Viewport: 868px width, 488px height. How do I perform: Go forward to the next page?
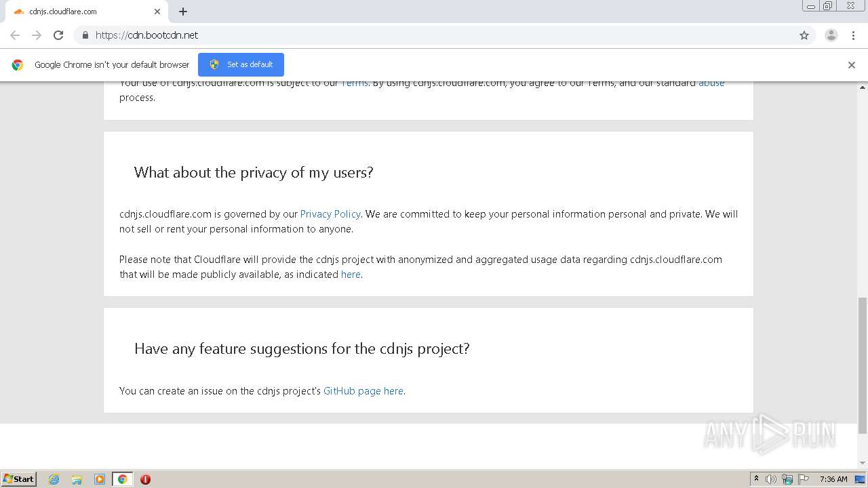tap(37, 35)
